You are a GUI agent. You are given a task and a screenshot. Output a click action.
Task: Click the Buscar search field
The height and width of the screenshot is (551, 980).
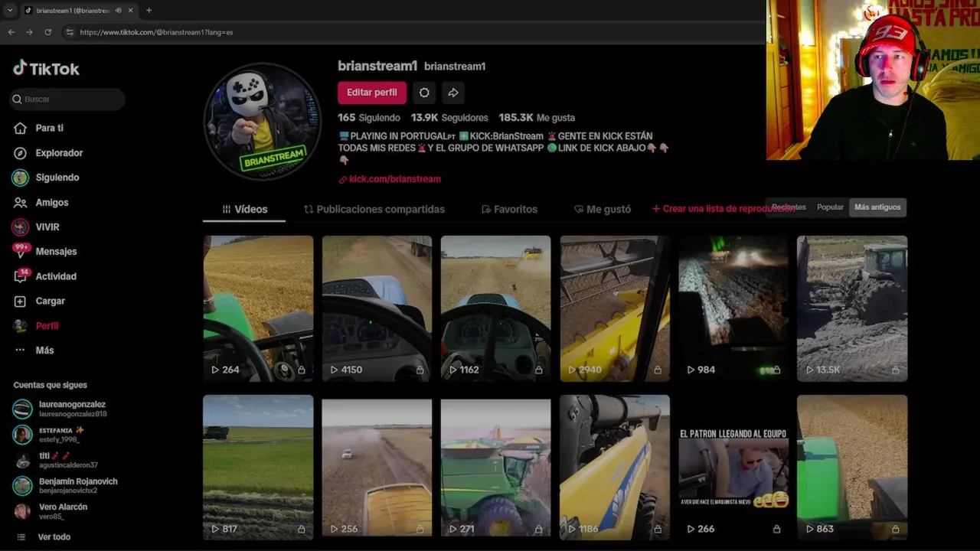[68, 99]
